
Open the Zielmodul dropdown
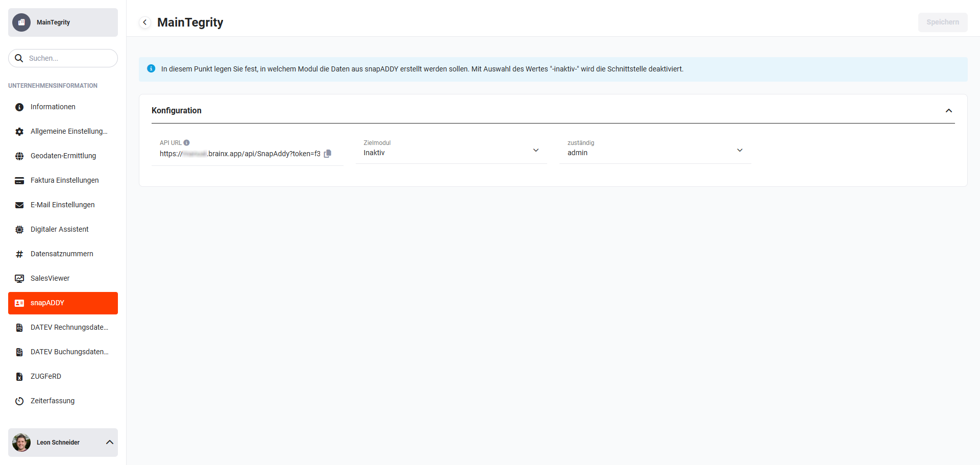451,150
